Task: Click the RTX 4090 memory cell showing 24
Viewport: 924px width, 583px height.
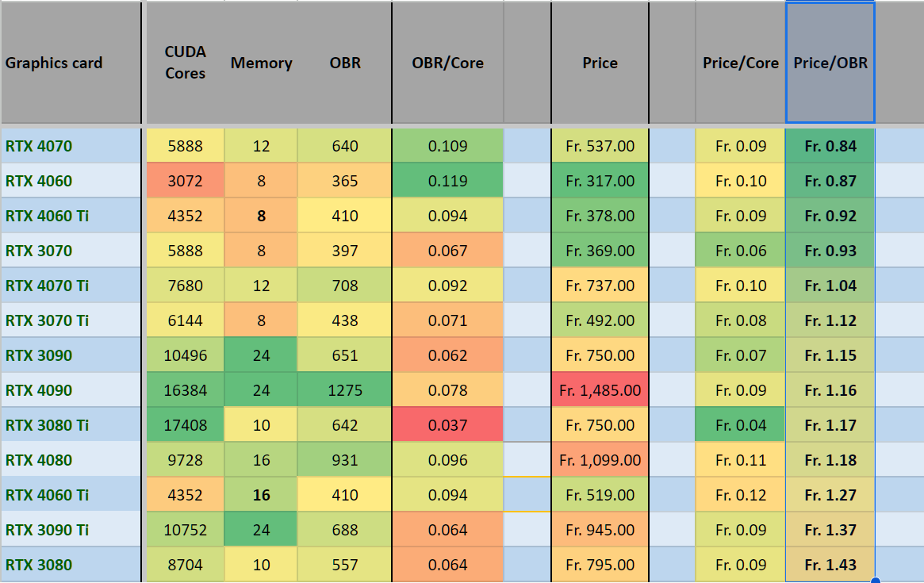Action: (x=261, y=390)
